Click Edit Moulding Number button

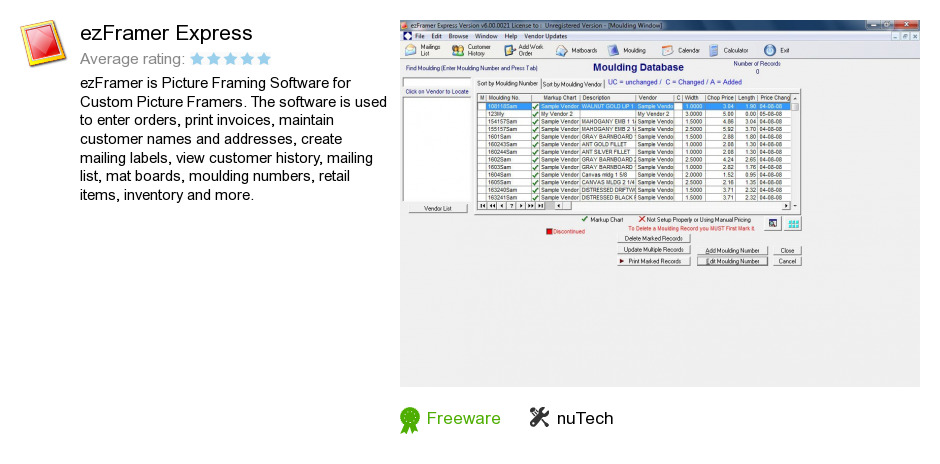coord(732,261)
